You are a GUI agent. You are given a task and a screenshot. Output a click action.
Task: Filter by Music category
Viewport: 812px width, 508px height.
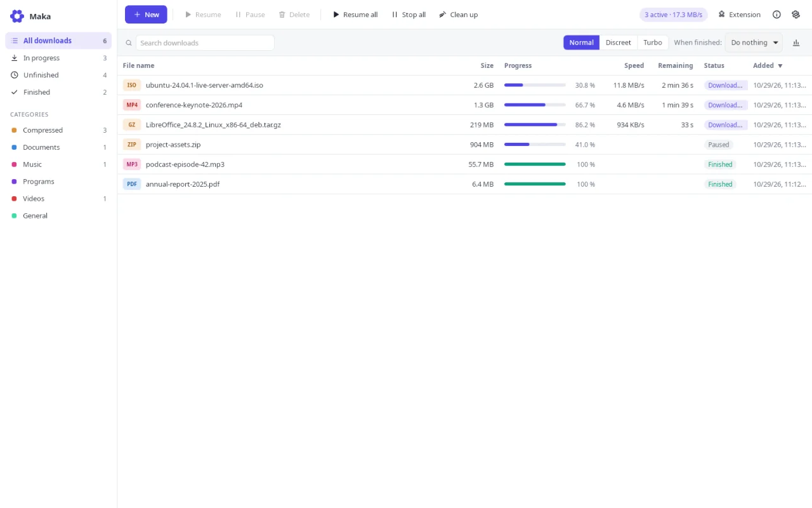coord(58,164)
